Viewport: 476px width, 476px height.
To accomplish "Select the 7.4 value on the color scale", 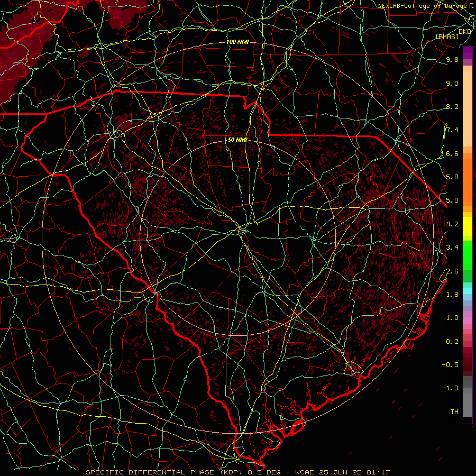I will pyautogui.click(x=452, y=130).
